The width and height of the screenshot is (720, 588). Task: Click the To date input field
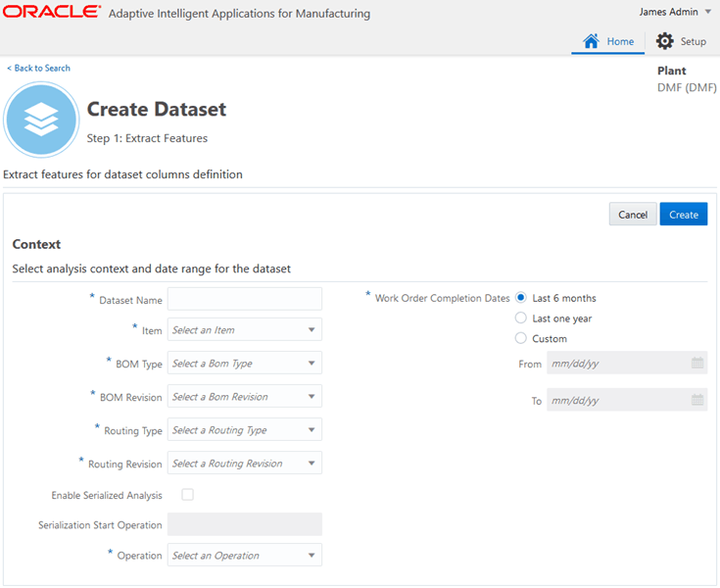[x=627, y=400]
